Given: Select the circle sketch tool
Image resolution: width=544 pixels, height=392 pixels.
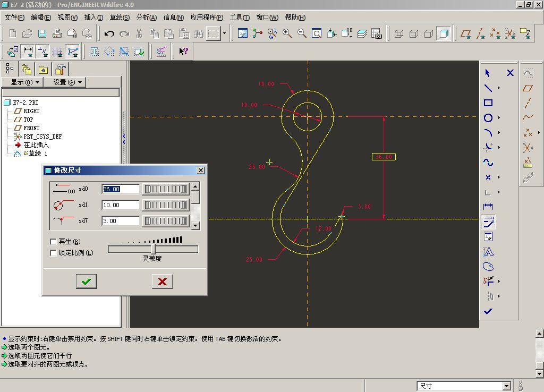Looking at the screenshot, I should click(488, 118).
